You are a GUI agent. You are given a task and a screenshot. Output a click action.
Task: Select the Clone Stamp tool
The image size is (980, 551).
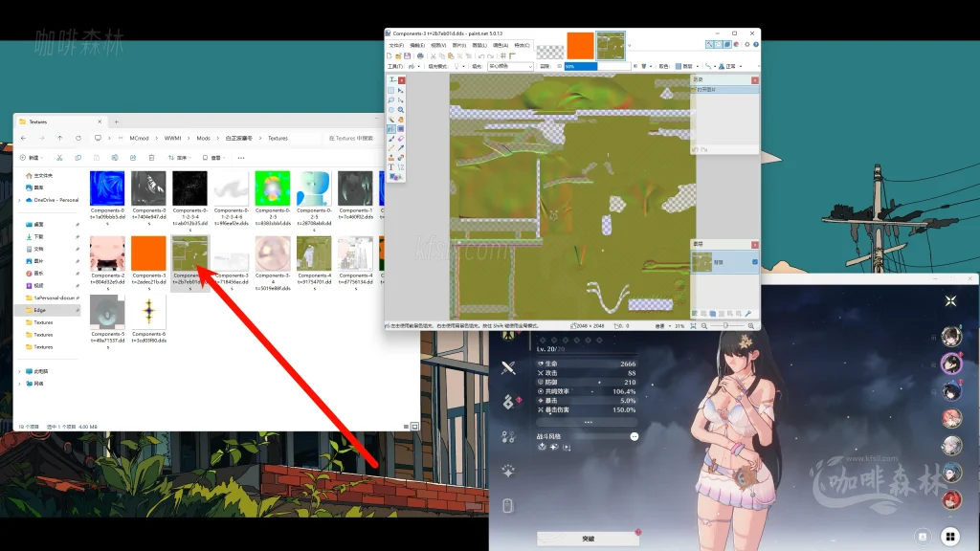[x=391, y=158]
